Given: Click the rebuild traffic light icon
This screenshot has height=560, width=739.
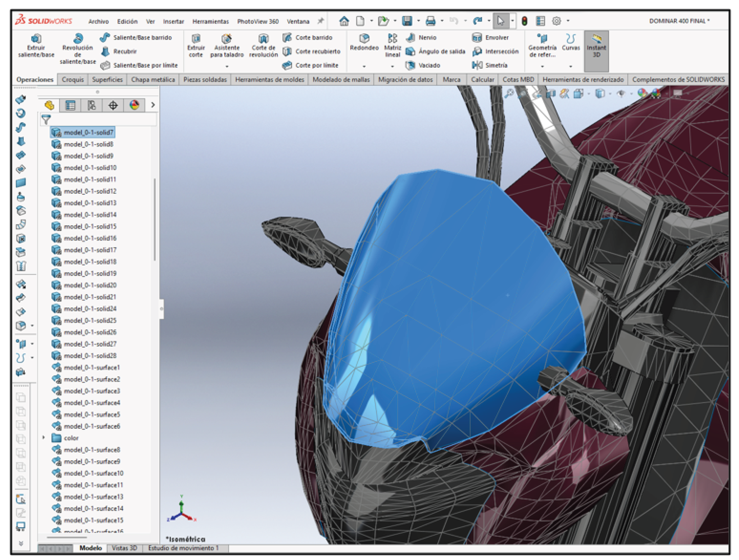Looking at the screenshot, I should [x=525, y=21].
